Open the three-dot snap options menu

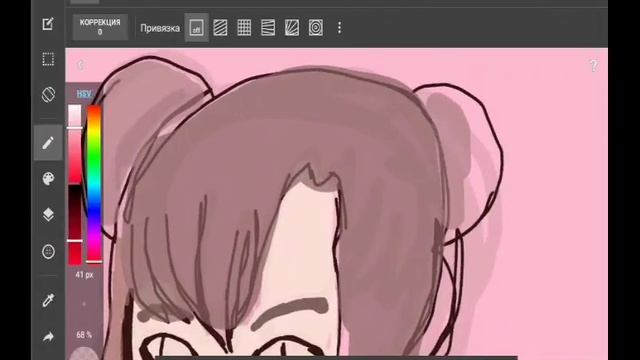339,28
